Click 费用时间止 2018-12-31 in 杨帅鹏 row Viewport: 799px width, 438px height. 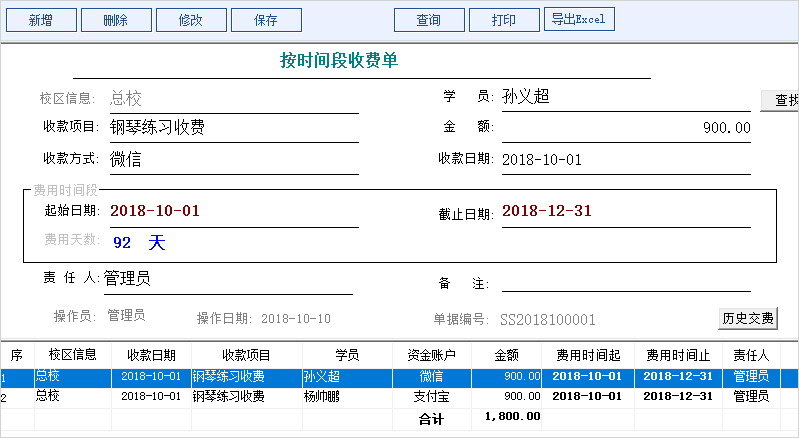coord(678,396)
